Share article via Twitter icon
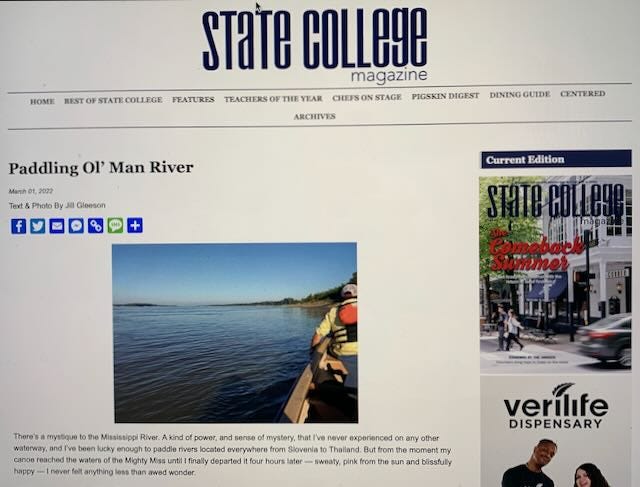Screen dimensions: 640x487 38,226
